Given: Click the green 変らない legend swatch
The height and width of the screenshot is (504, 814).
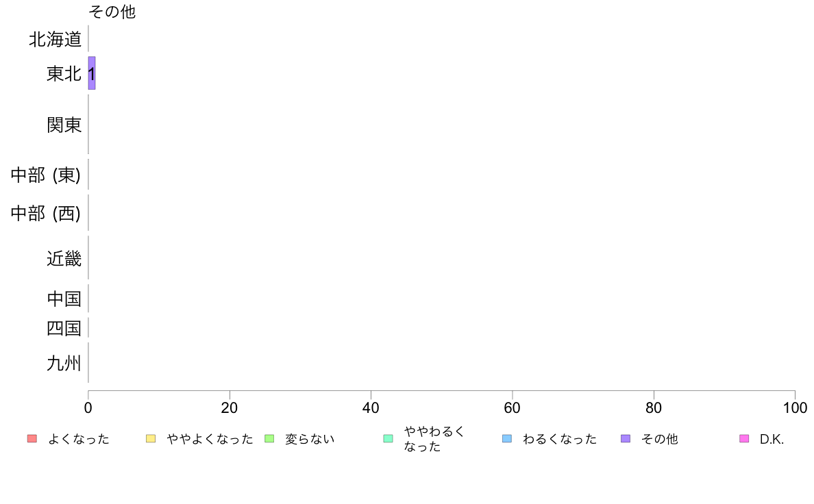Looking at the screenshot, I should [269, 438].
